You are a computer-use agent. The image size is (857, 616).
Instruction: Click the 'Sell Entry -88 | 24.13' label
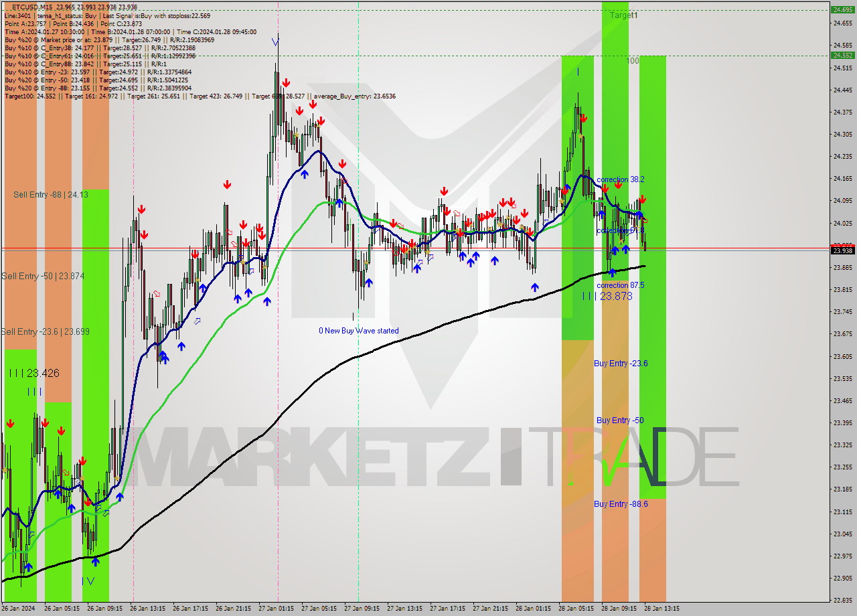[x=50, y=194]
